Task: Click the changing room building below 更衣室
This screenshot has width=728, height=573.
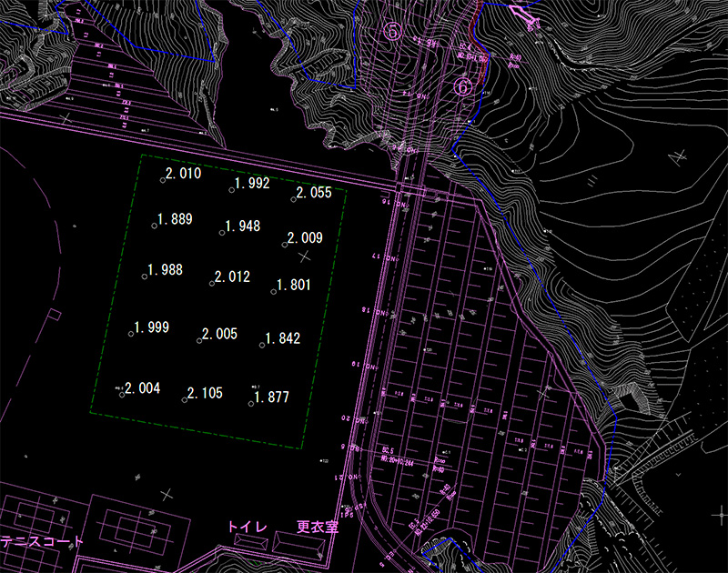Action: point(298,544)
